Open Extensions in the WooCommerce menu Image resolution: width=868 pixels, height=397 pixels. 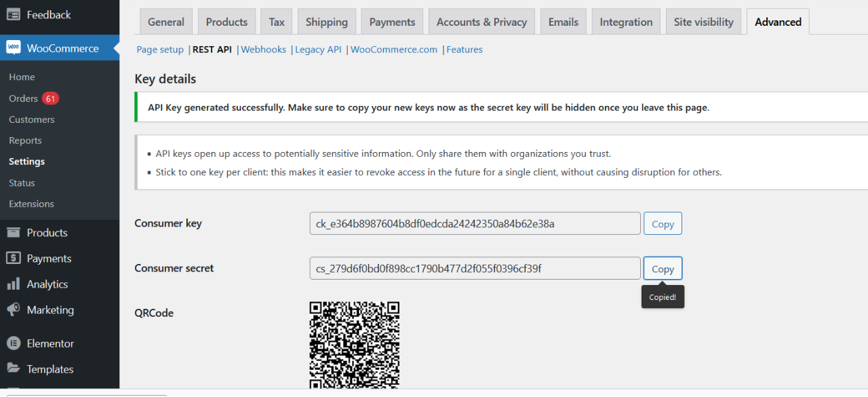coord(31,204)
